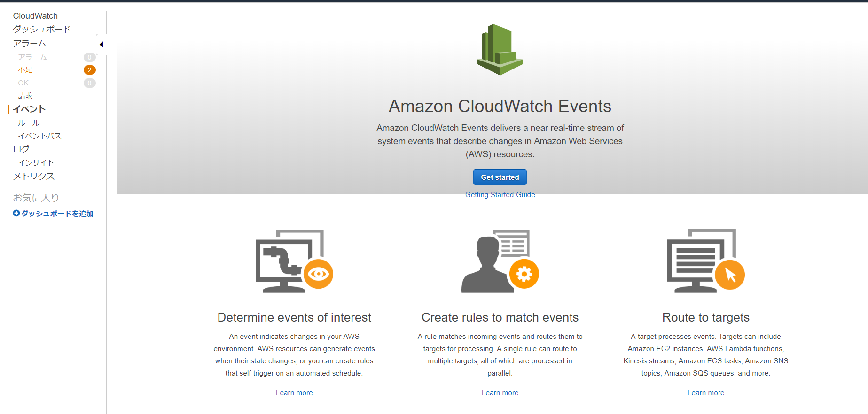The height and width of the screenshot is (414, 868).
Task: Open the Getting Started Guide link
Action: [x=500, y=195]
